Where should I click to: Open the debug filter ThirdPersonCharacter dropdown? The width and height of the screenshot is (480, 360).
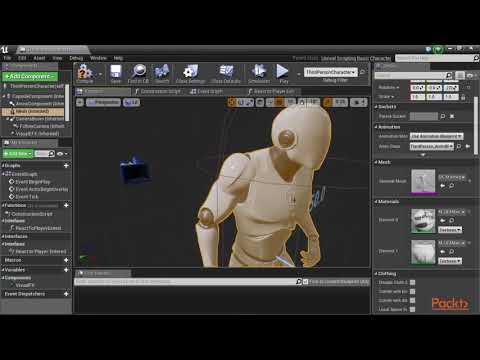coord(330,72)
